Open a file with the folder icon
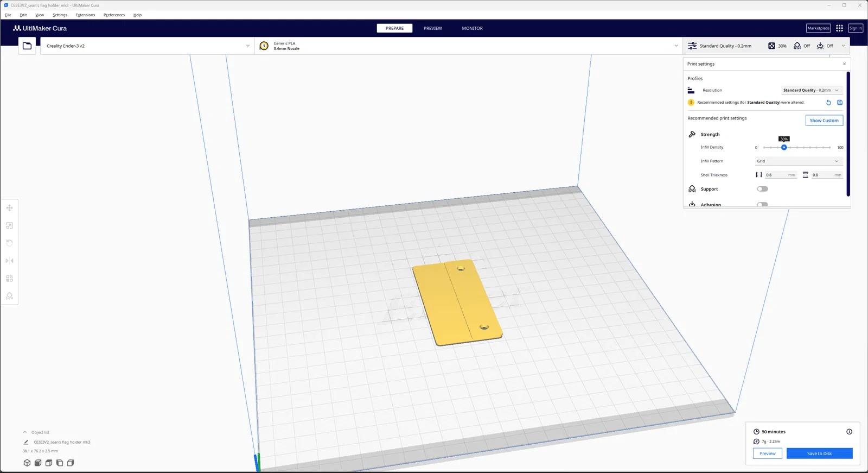The height and width of the screenshot is (473, 868). point(27,46)
